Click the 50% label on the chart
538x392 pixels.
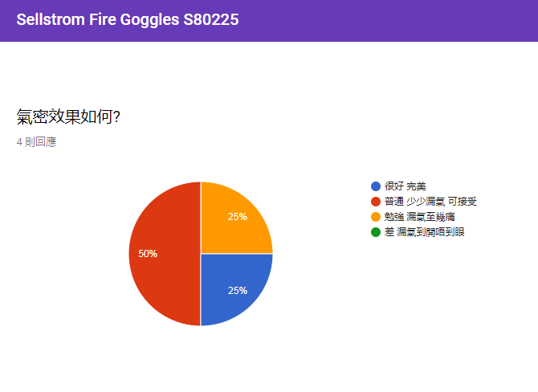pyautogui.click(x=148, y=254)
